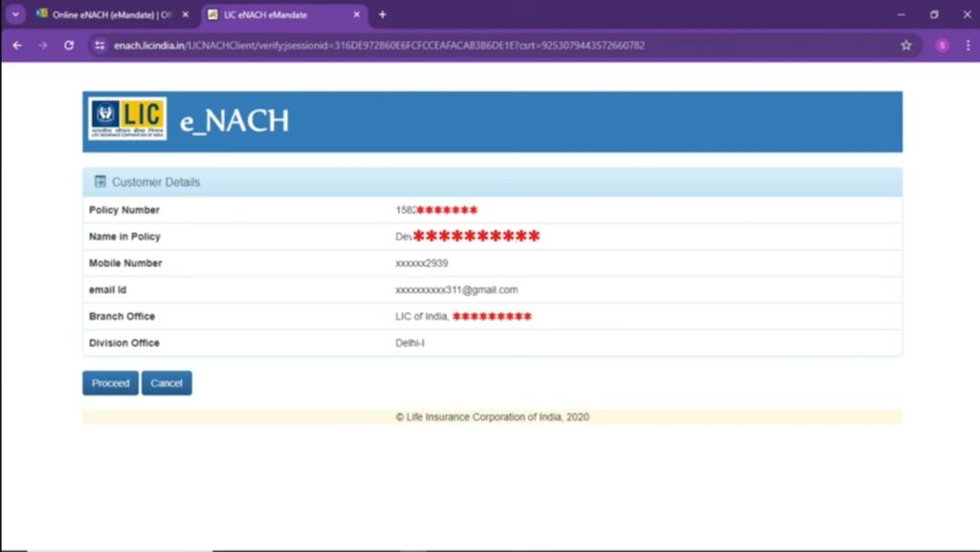Screen dimensions: 980x552
Task: Click the browser forward arrow
Action: coord(42,46)
